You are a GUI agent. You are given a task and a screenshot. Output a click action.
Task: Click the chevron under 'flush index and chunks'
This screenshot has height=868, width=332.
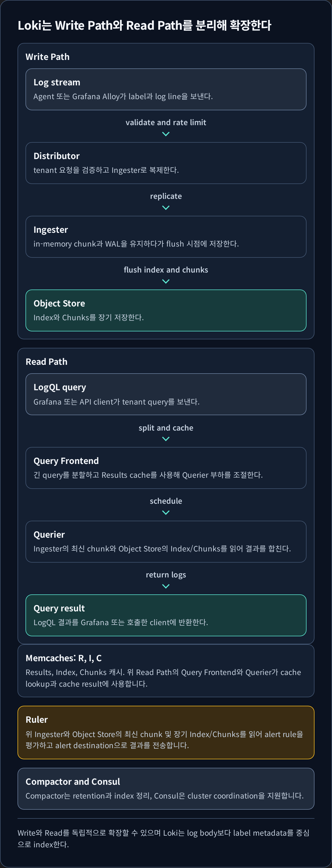pos(166,281)
